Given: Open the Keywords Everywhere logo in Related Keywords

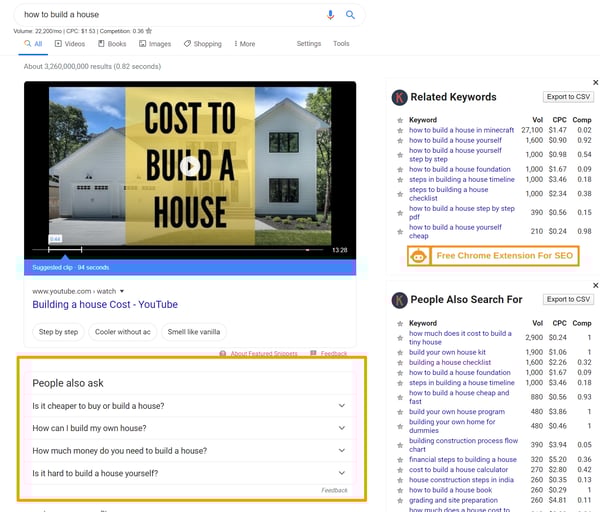Looking at the screenshot, I should click(399, 97).
